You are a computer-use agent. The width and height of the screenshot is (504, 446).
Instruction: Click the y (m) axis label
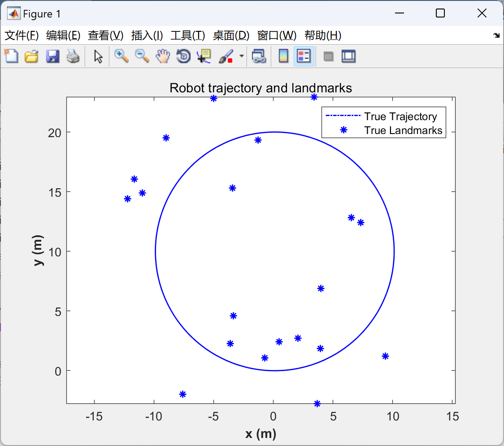(x=38, y=251)
